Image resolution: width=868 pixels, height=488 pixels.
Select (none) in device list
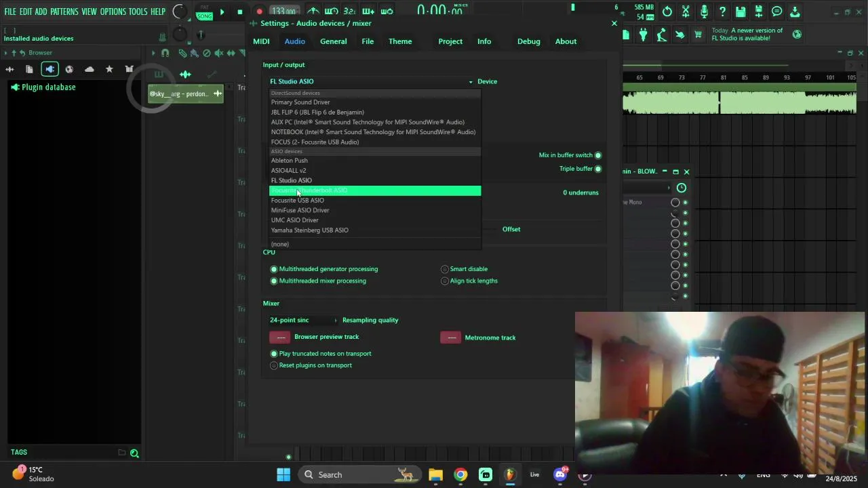[x=375, y=244]
